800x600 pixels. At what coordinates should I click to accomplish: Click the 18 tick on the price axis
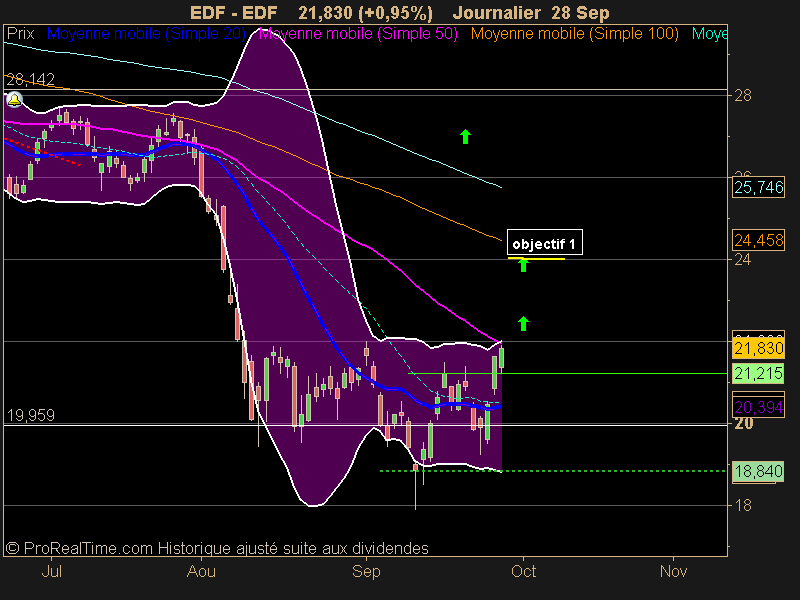tap(743, 505)
